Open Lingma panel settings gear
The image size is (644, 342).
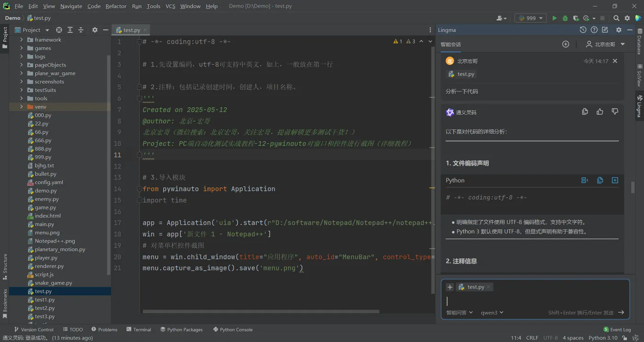pos(619,30)
